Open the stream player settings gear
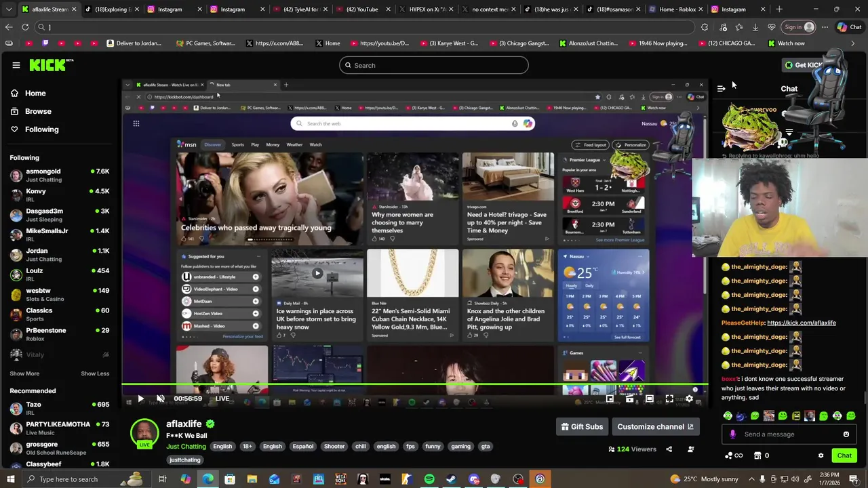The width and height of the screenshot is (868, 488). [689, 399]
